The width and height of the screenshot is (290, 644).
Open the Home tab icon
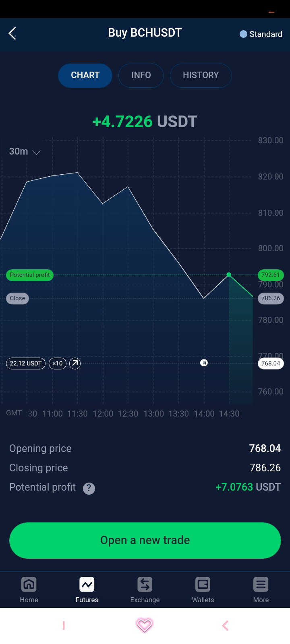[x=29, y=584]
